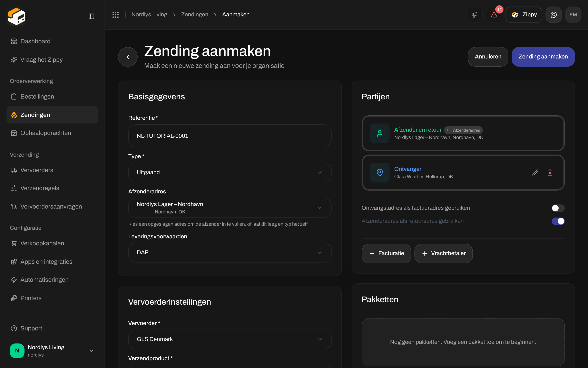Viewport: 588px width, 368px height.
Task: Open announcements megaphone icon
Action: tap(474, 15)
